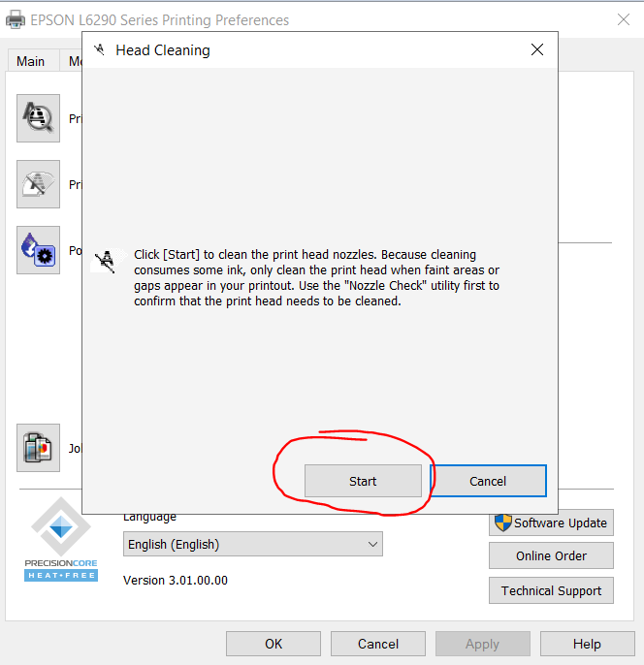Click the printer icon in title bar
644x665 pixels.
tap(16, 19)
